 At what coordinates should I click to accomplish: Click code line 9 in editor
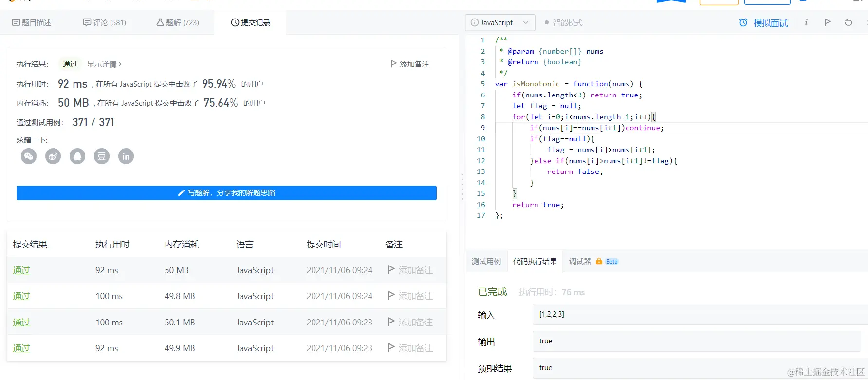point(682,128)
